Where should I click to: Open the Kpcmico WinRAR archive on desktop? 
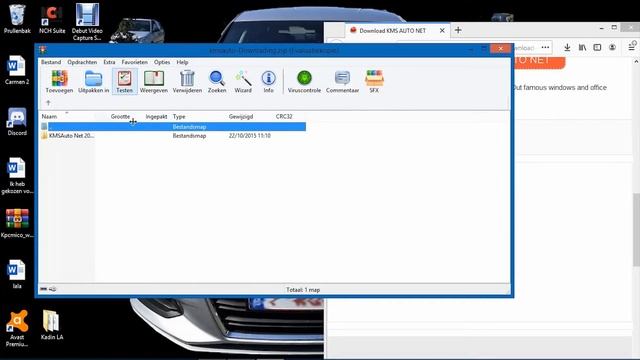[17, 223]
